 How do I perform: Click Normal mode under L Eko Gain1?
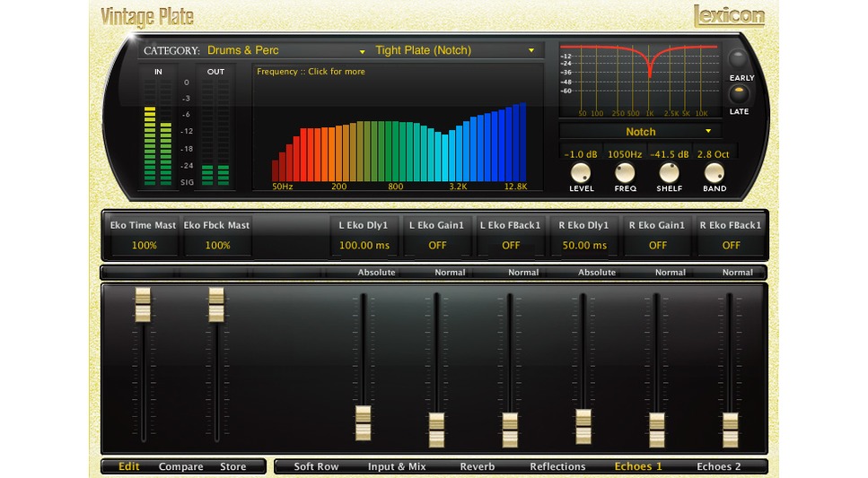[450, 273]
